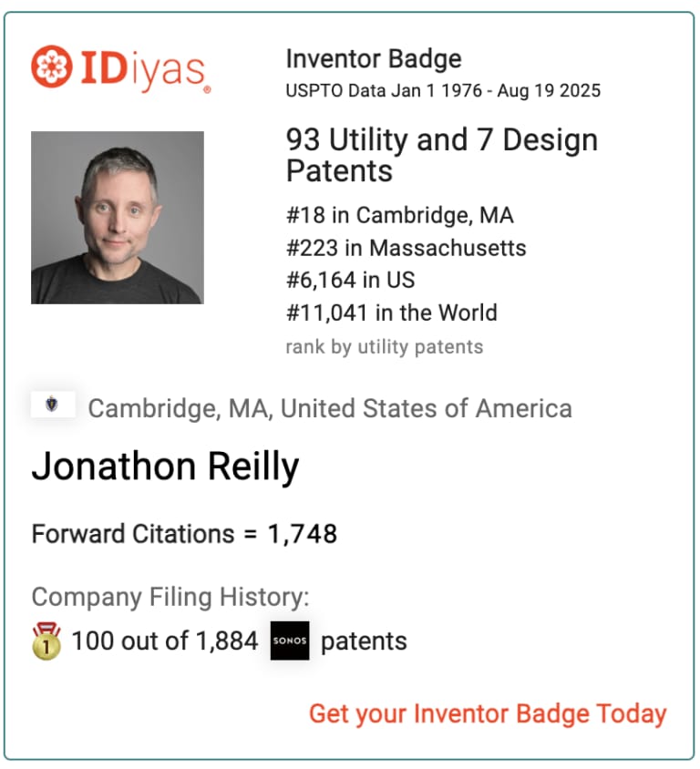Select the inventor name Jonathon Reilly
700x769 pixels.
coord(165,467)
